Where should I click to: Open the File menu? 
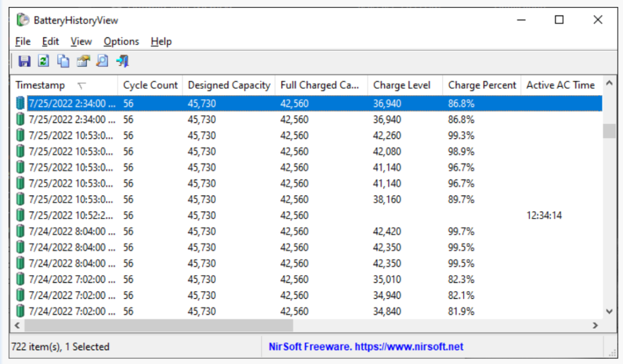click(x=23, y=42)
